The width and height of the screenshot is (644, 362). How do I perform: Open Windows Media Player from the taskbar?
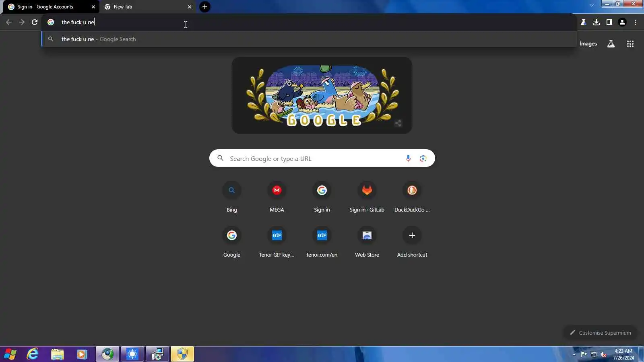[82, 354]
